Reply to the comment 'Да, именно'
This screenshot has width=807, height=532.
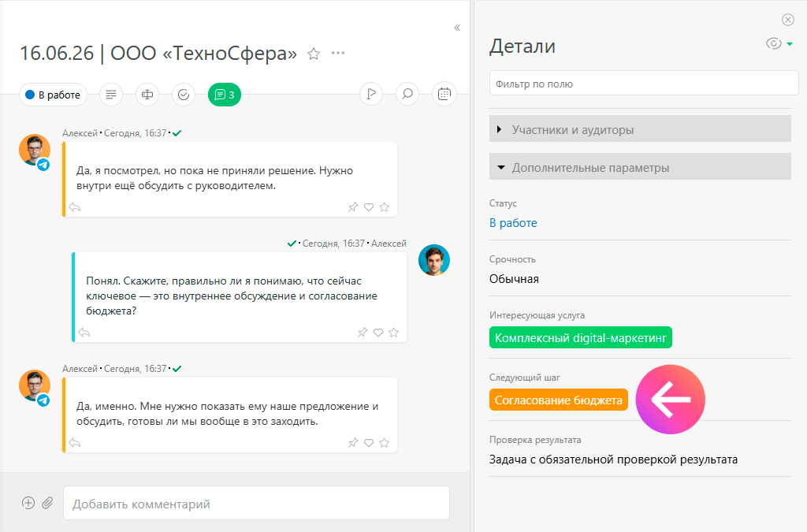pyautogui.click(x=75, y=443)
